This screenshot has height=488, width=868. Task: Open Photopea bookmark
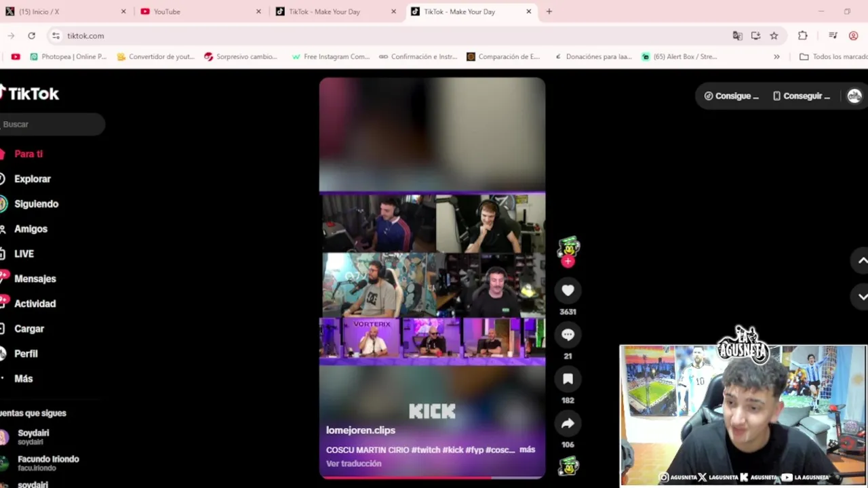[x=68, y=57]
